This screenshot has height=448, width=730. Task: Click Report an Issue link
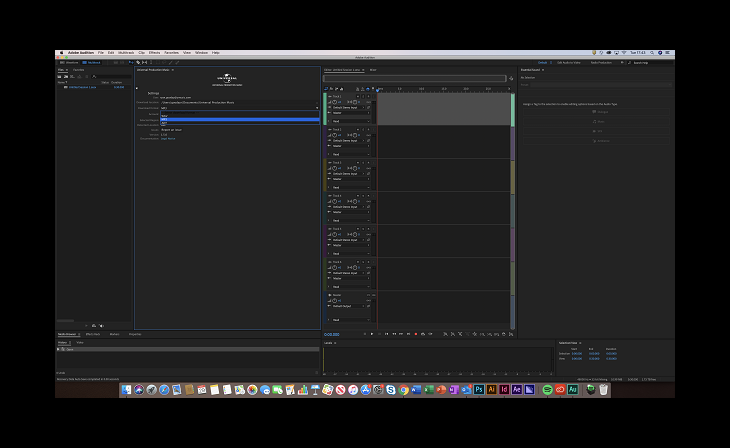172,130
